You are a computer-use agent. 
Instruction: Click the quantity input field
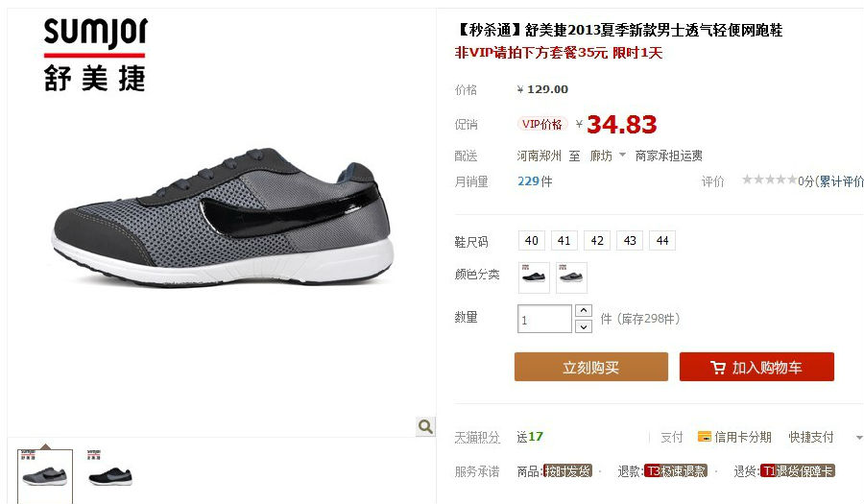click(544, 319)
